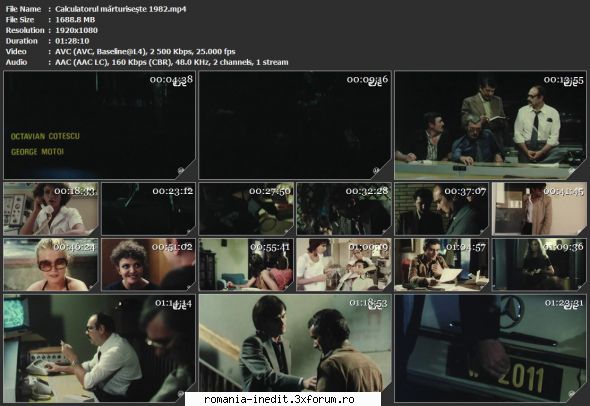Click the resolution value '1920x1080'
The width and height of the screenshot is (590, 406).
coord(76,30)
